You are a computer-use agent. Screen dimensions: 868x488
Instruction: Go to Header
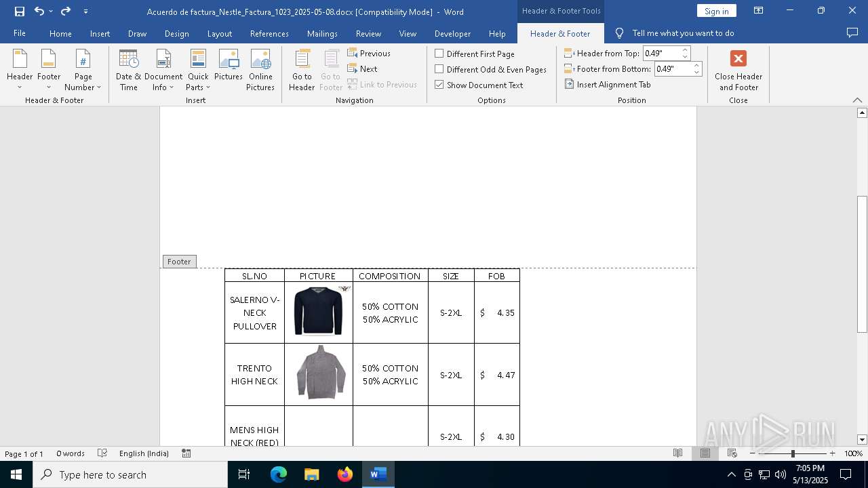click(302, 70)
